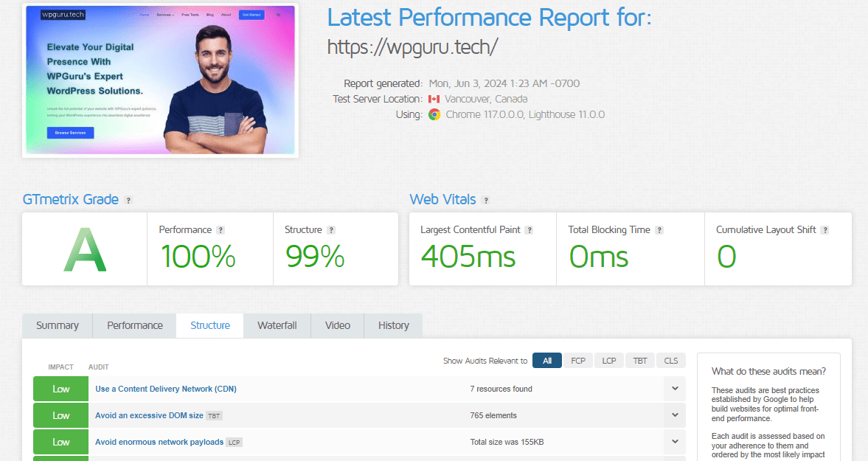Filter audits by LCP
This screenshot has height=461, width=868.
609,361
